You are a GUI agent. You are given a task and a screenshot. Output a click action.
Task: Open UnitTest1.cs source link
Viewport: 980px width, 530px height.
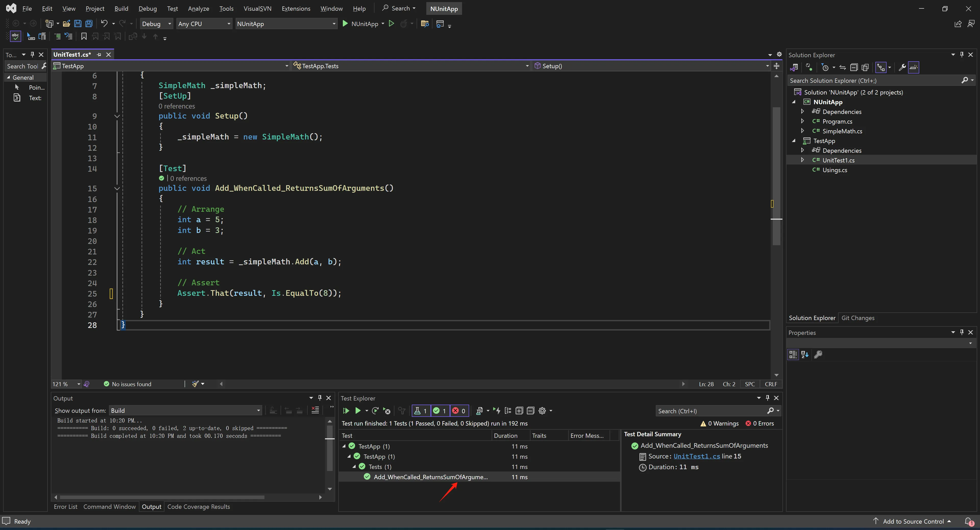(x=697, y=456)
